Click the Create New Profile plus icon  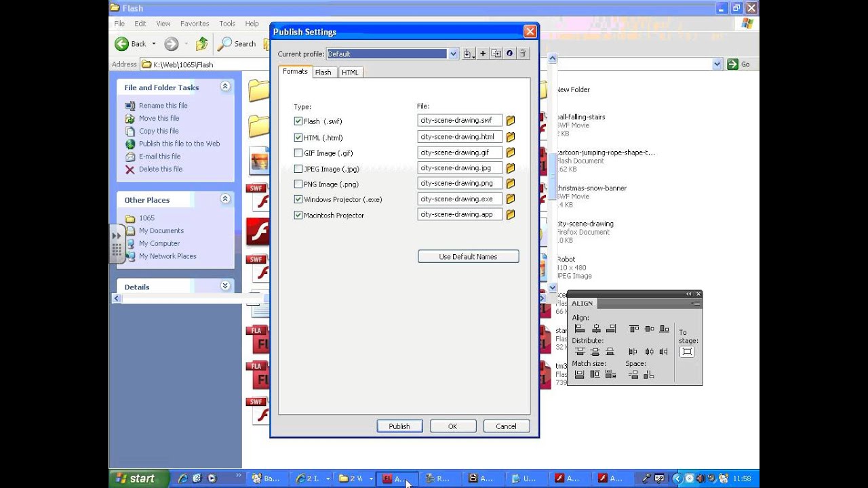click(483, 54)
